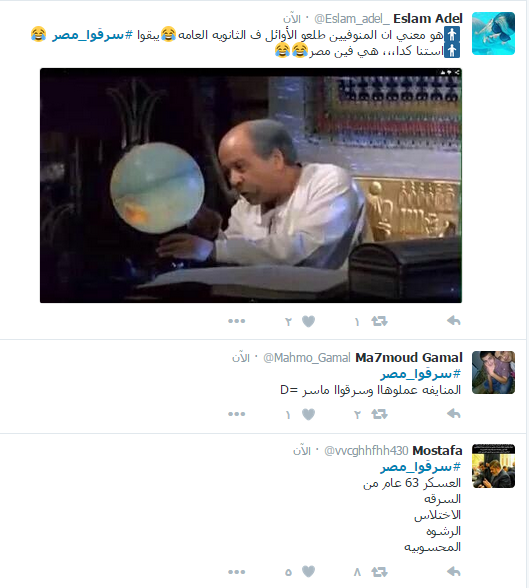529x588 pixels.
Task: Reply to Eslam Adel's tweet
Action: pos(454,321)
